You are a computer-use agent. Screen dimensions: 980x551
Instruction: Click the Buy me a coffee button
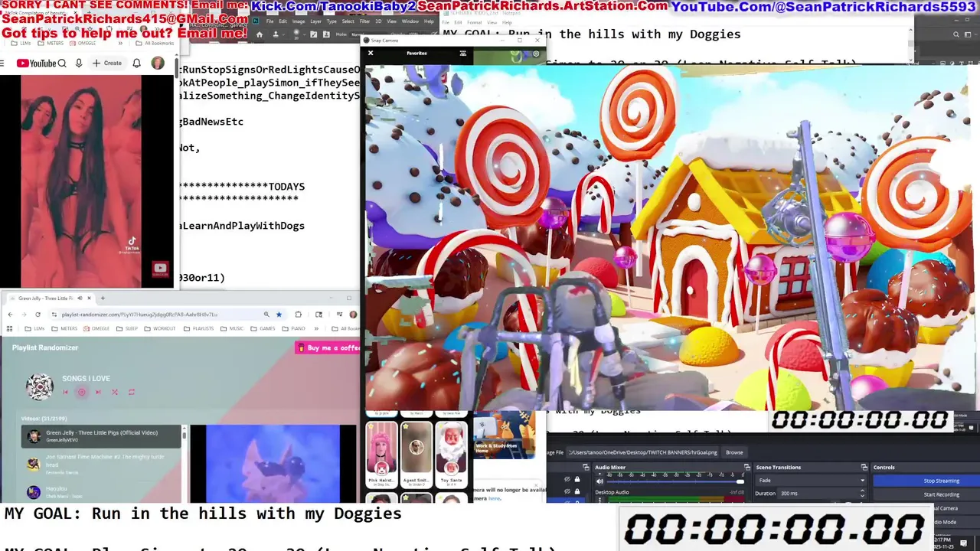click(328, 347)
